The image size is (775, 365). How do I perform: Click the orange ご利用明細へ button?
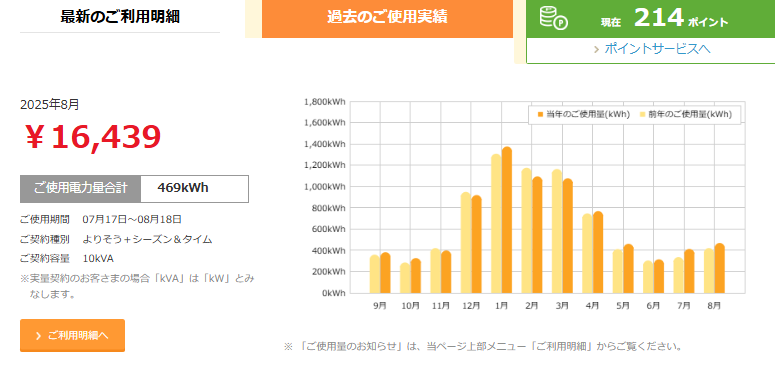pyautogui.click(x=73, y=335)
